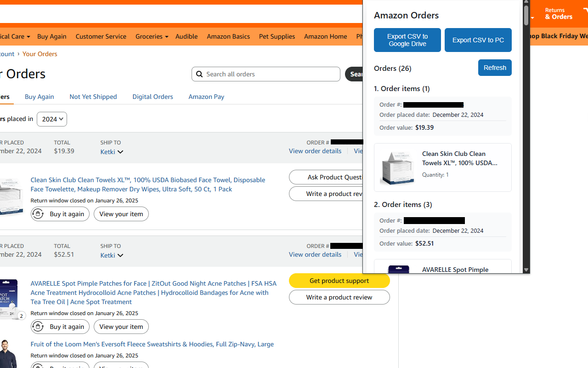The height and width of the screenshot is (368, 588).
Task: Open Customer Service in the nav bar
Action: 101,36
